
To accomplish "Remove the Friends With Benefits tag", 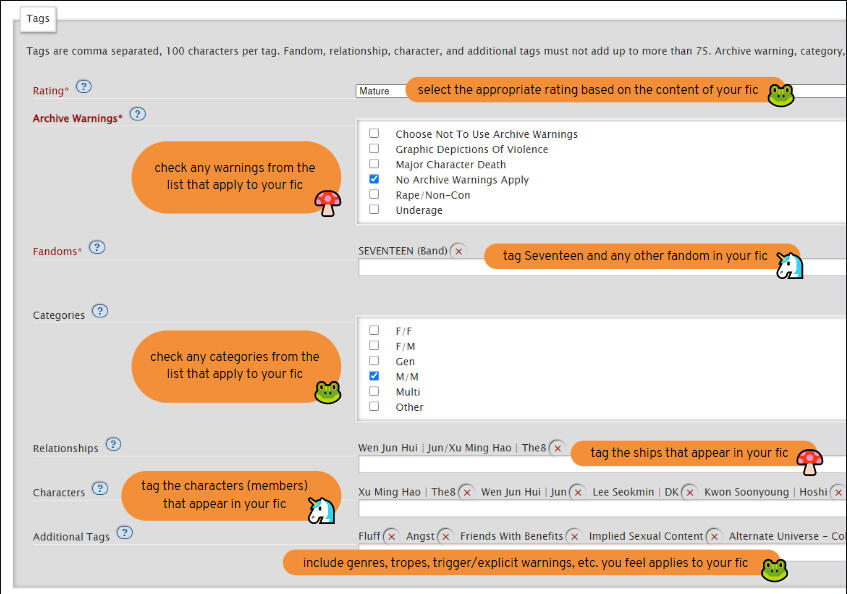I will (x=574, y=537).
